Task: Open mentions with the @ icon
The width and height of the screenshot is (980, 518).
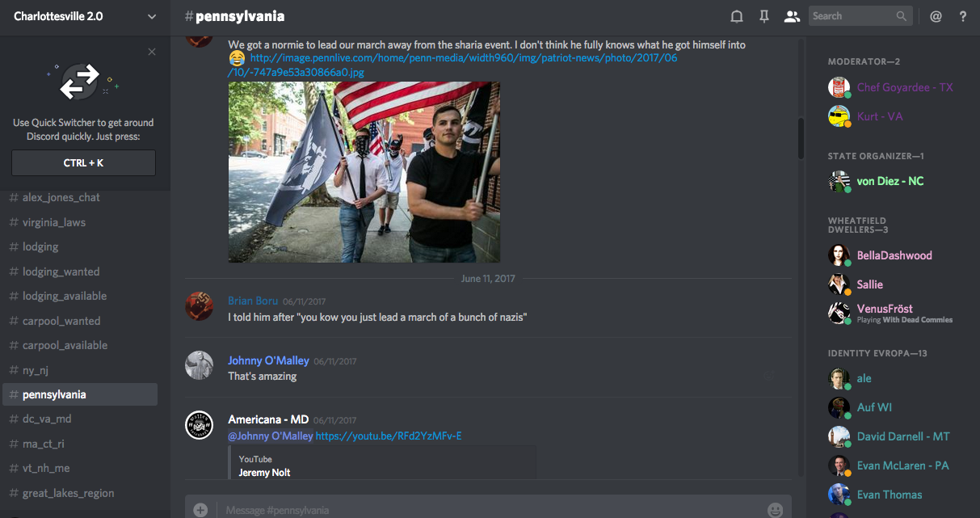Action: (936, 16)
